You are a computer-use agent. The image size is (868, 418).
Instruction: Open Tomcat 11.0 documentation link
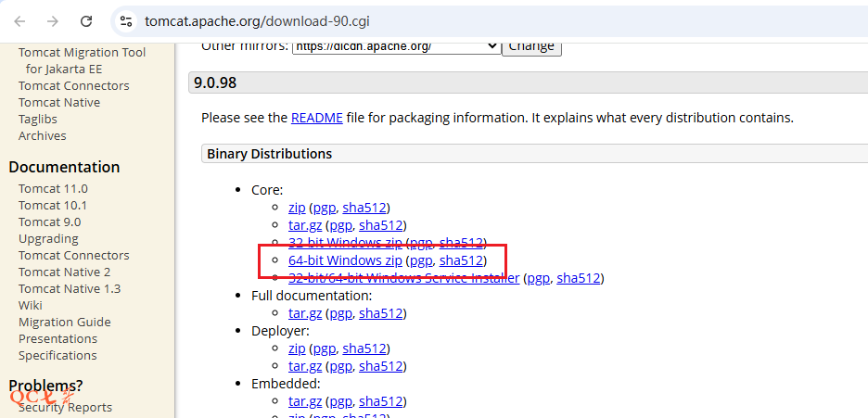(53, 188)
